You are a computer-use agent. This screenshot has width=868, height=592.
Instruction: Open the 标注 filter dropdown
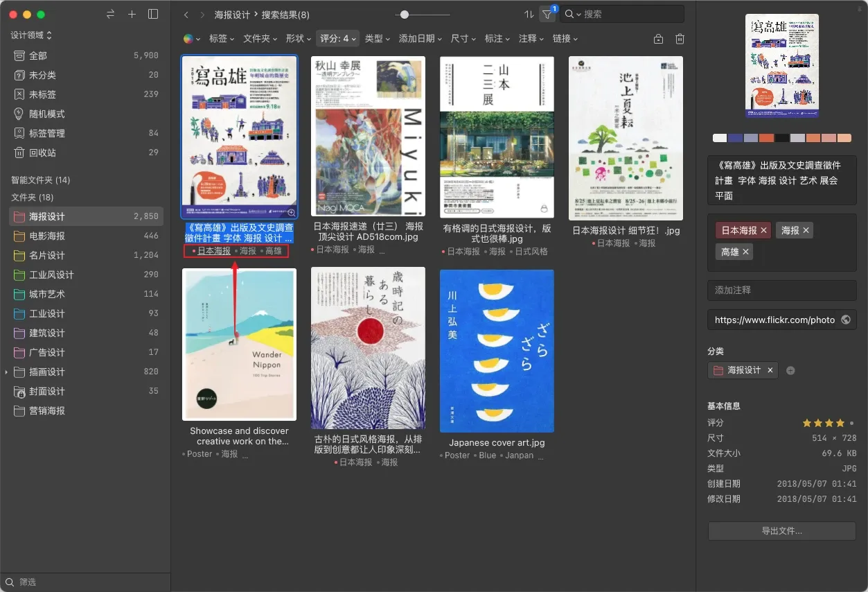497,39
